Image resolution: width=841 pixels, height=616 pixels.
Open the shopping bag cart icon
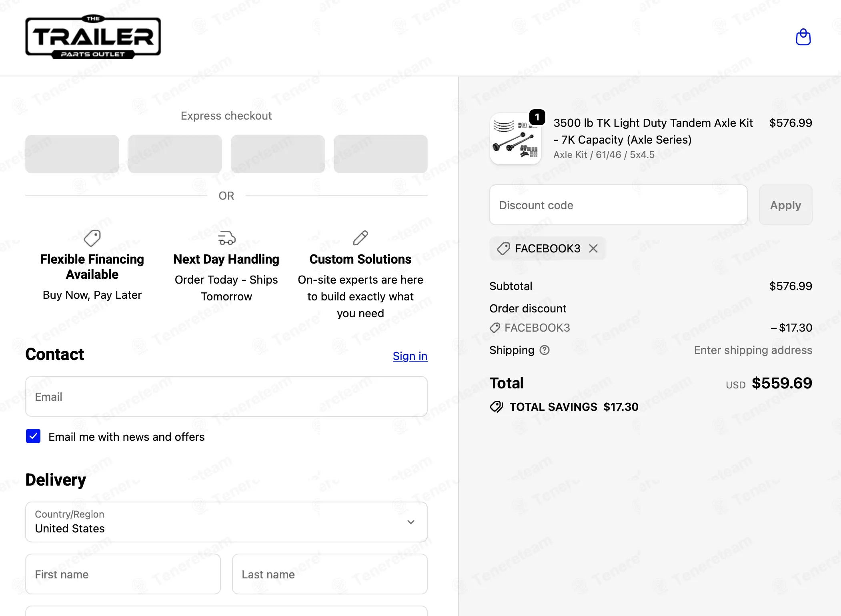pos(803,37)
